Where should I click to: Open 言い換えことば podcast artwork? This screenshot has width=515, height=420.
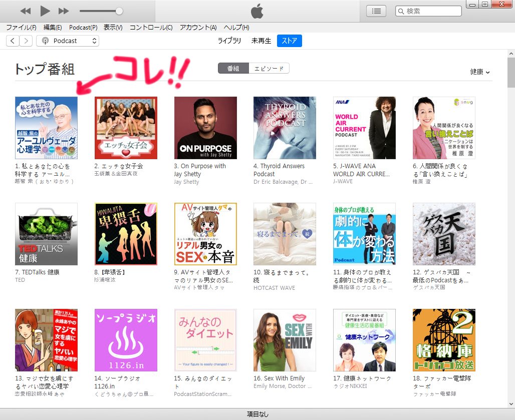[444, 128]
